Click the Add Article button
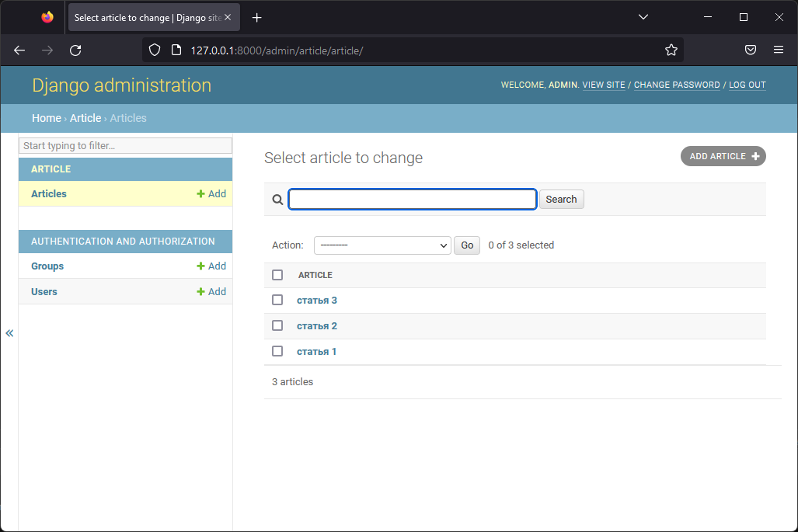798x532 pixels. click(723, 156)
